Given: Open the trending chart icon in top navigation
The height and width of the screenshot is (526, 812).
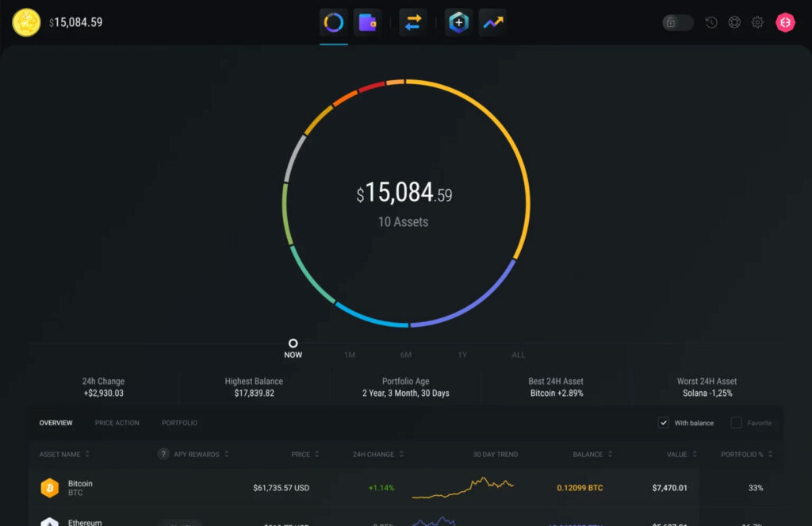Looking at the screenshot, I should point(492,23).
